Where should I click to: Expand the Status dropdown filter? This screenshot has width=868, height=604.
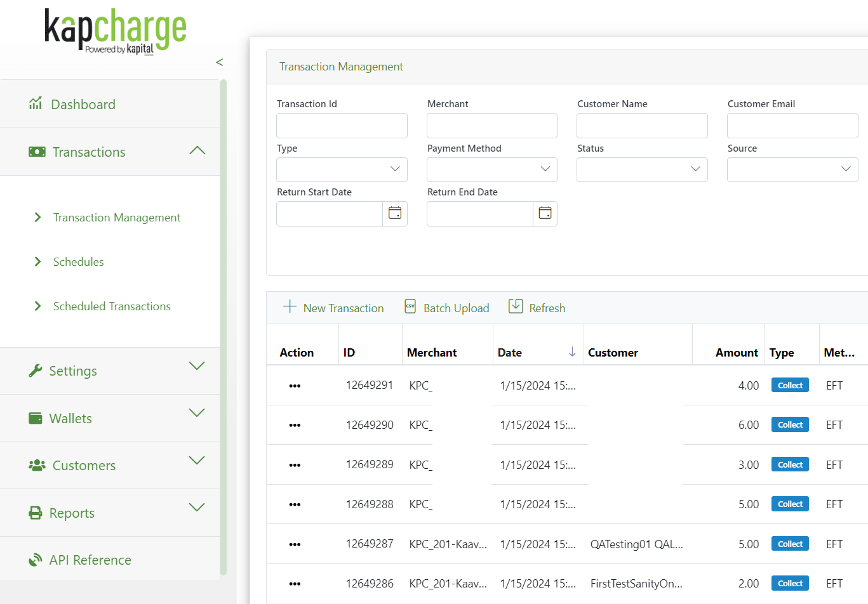[x=642, y=169]
